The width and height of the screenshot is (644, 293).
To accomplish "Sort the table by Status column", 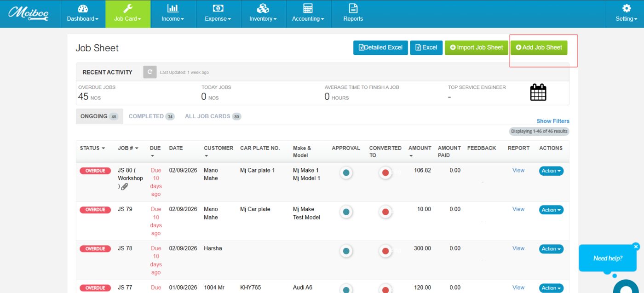I will click(92, 148).
